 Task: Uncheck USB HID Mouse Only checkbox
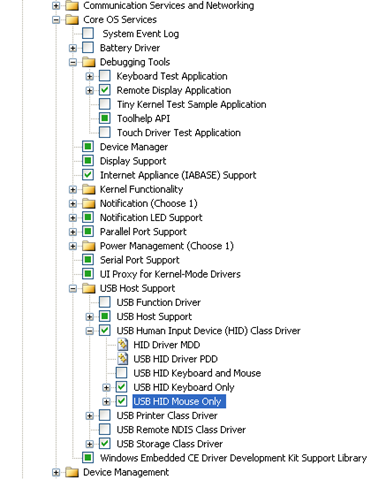tap(121, 401)
